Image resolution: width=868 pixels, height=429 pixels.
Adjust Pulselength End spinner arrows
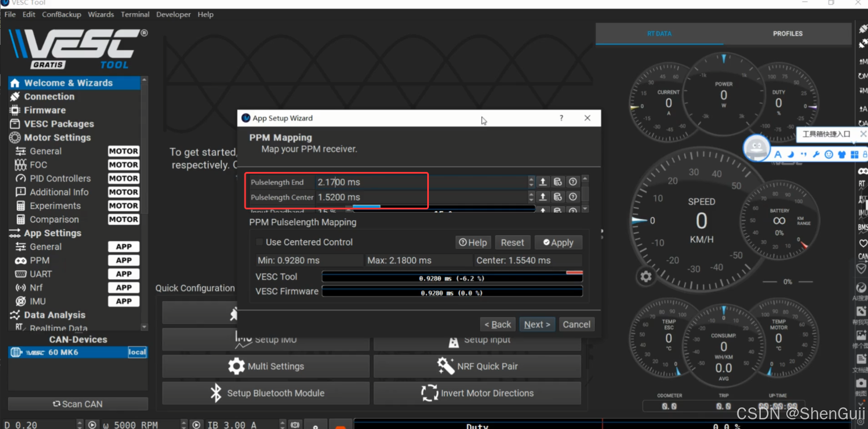click(x=531, y=182)
